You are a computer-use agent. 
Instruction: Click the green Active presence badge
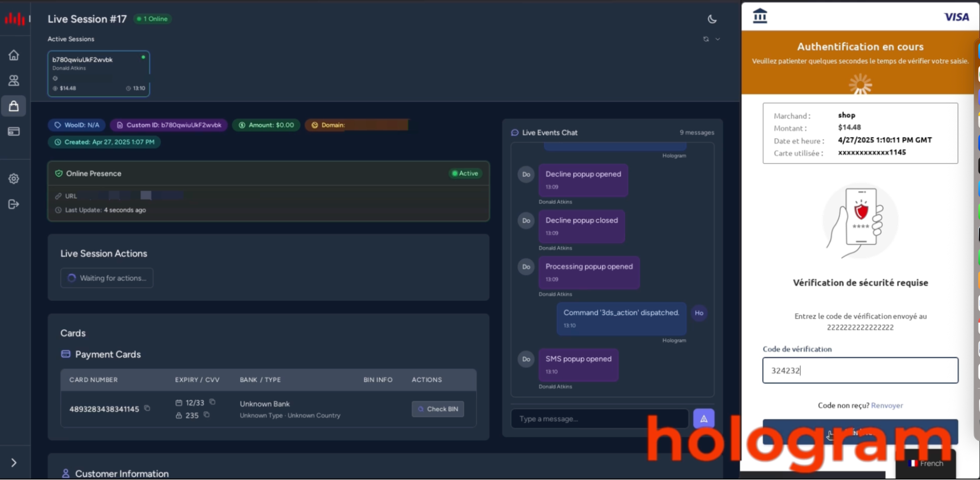point(465,173)
